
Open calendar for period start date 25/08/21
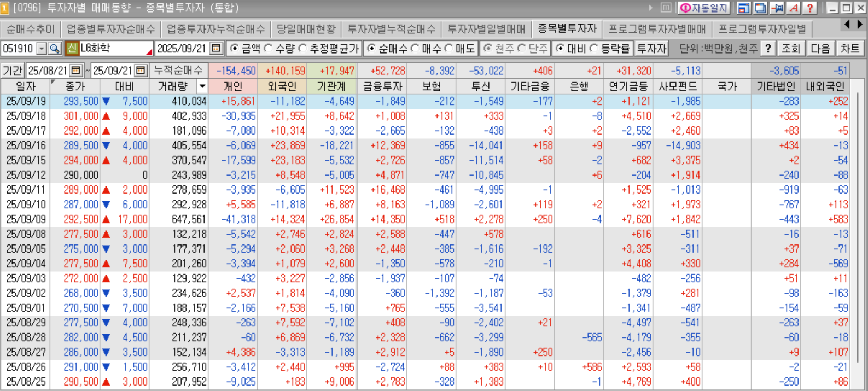(x=76, y=71)
